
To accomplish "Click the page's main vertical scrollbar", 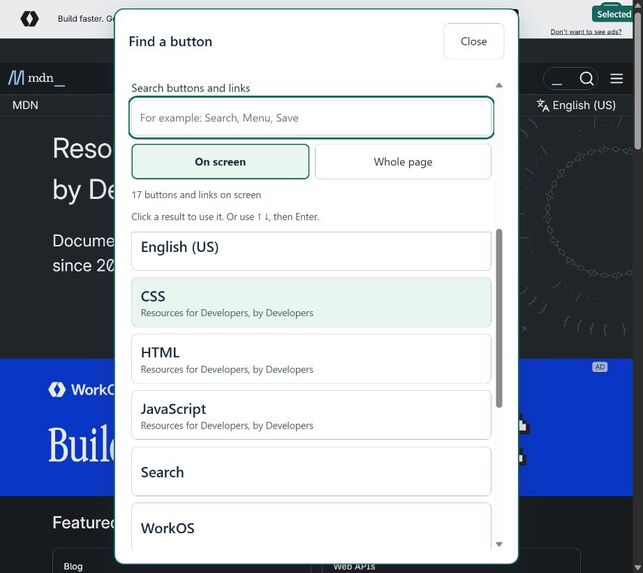I will pyautogui.click(x=638, y=82).
